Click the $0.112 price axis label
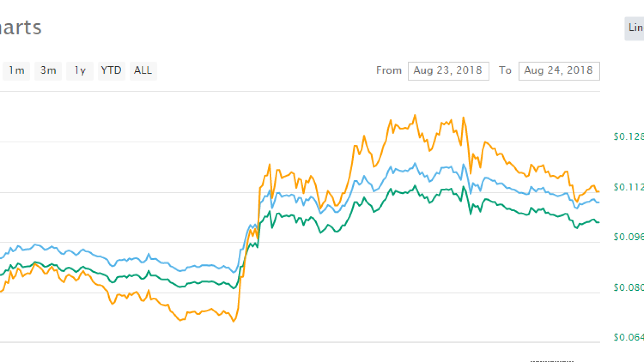Screen dimensions: 644x362 coord(628,187)
